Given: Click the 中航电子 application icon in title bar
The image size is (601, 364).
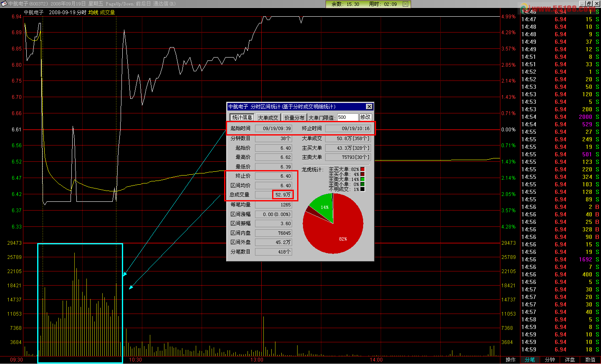Looking at the screenshot, I should [4, 4].
